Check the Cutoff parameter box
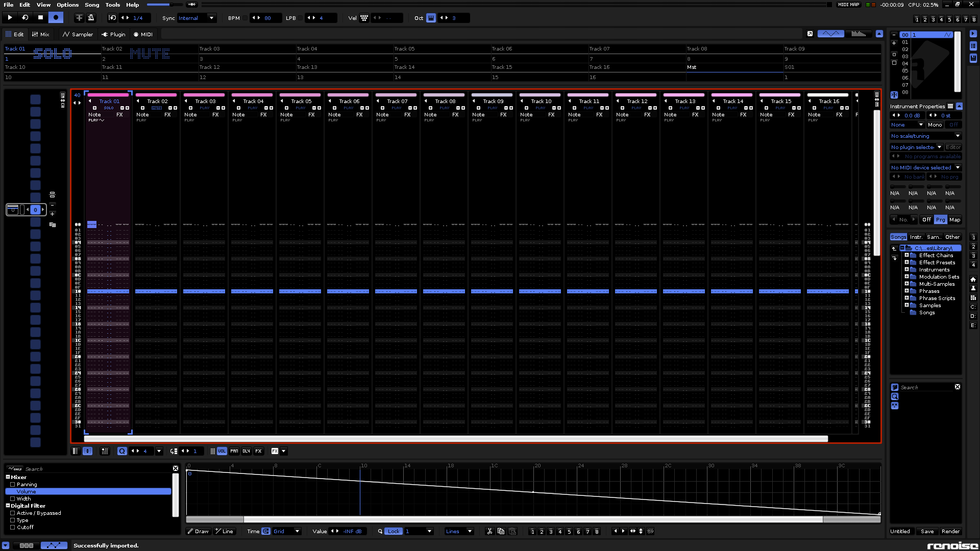Viewport: 980px width, 551px height. (x=13, y=528)
